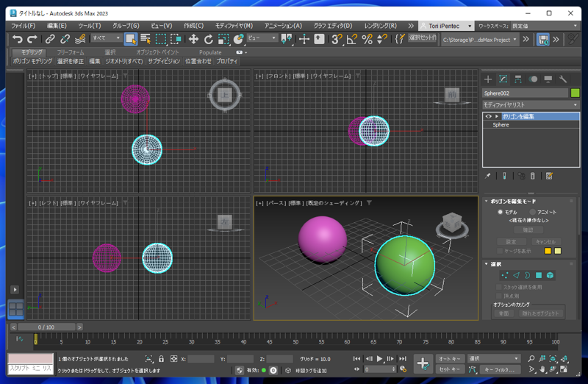Screen dimensions: 588x384
Task: Activate Polygon sub-object selection icon
Action: (539, 275)
